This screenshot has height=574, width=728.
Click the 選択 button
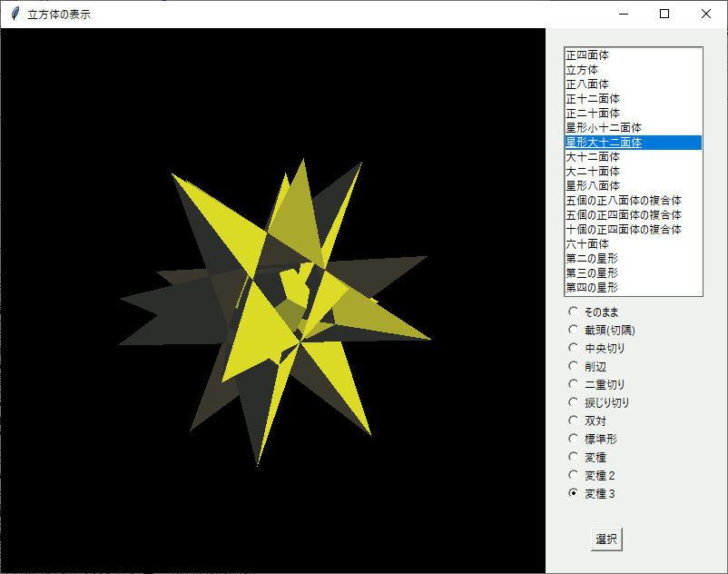(x=606, y=539)
